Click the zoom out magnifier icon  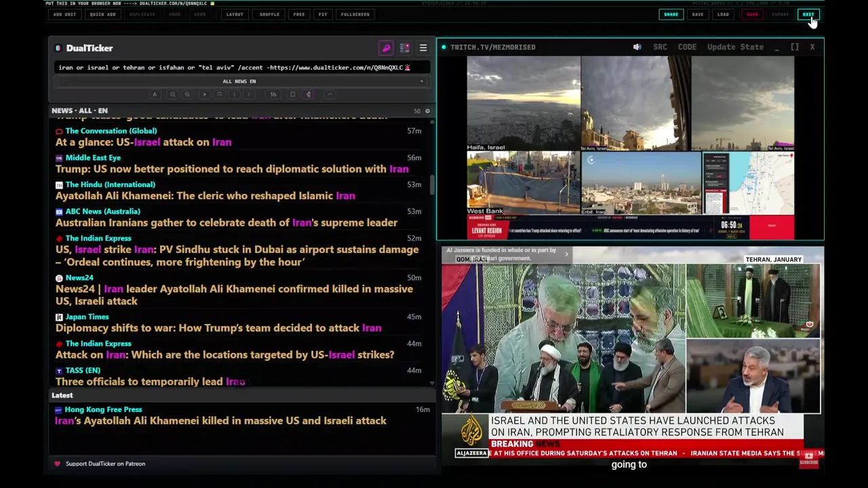click(172, 94)
